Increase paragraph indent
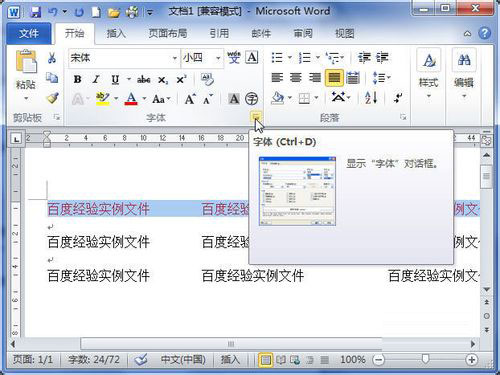Viewport: 500px width, 375px height. point(382,58)
